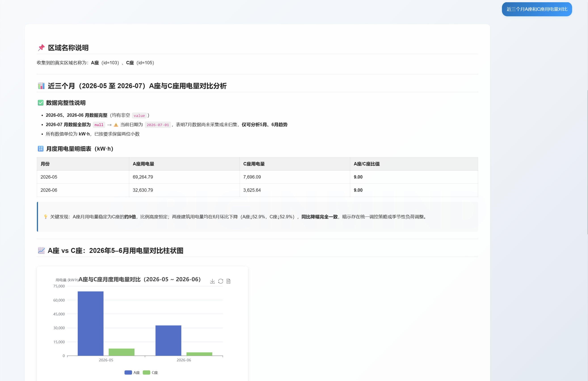Click the A座/C座比值 column header
Screen dimensions: 588x381
pos(414,164)
